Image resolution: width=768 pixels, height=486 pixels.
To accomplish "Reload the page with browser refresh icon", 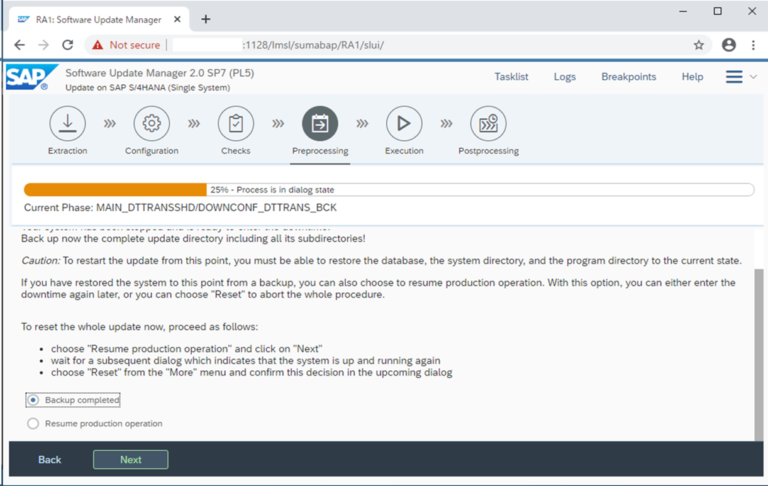I will click(68, 45).
